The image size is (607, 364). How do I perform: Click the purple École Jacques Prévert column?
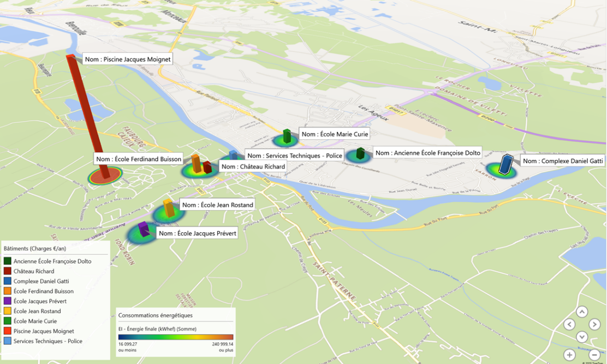tap(144, 229)
